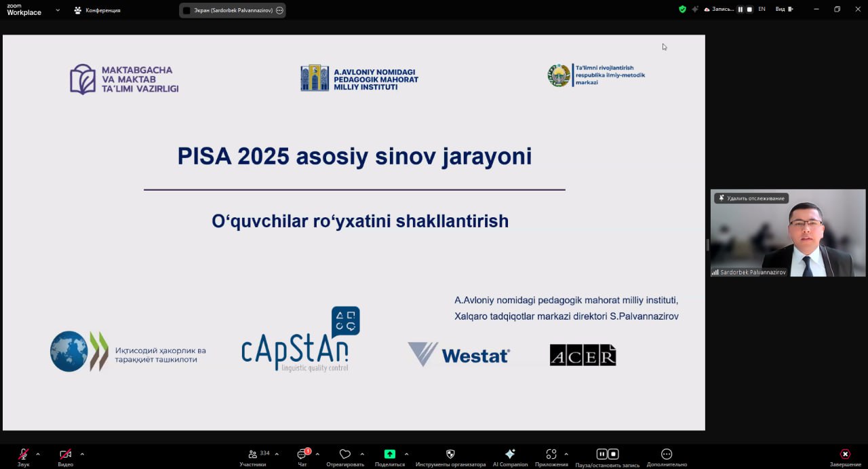This screenshot has height=469, width=868.
Task: Click the ACER logo on the slide
Action: pyautogui.click(x=583, y=355)
